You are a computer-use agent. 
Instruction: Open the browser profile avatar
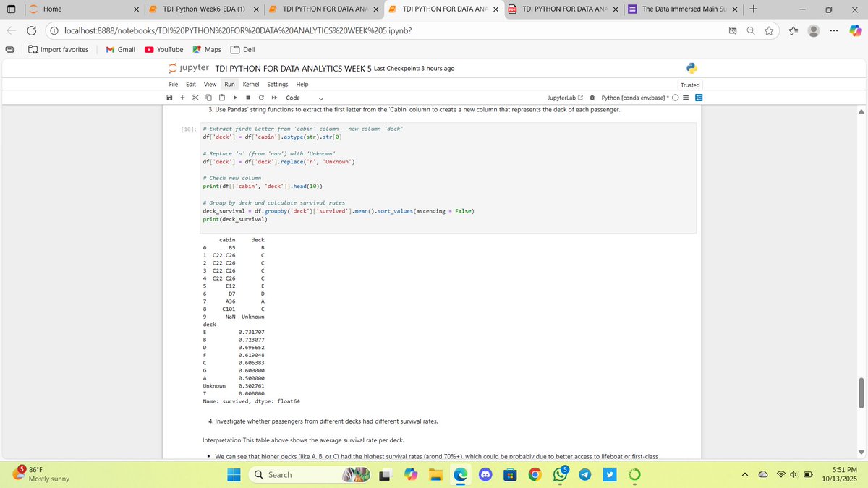tap(814, 30)
